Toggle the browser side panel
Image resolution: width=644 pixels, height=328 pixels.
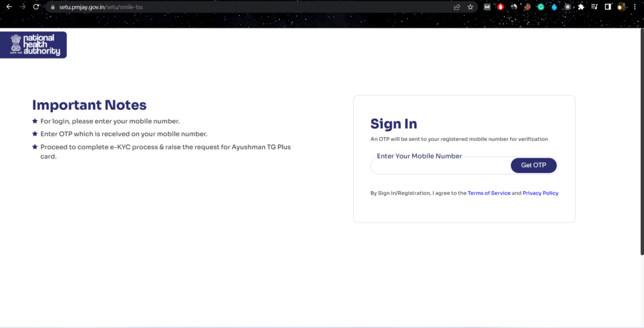point(608,7)
